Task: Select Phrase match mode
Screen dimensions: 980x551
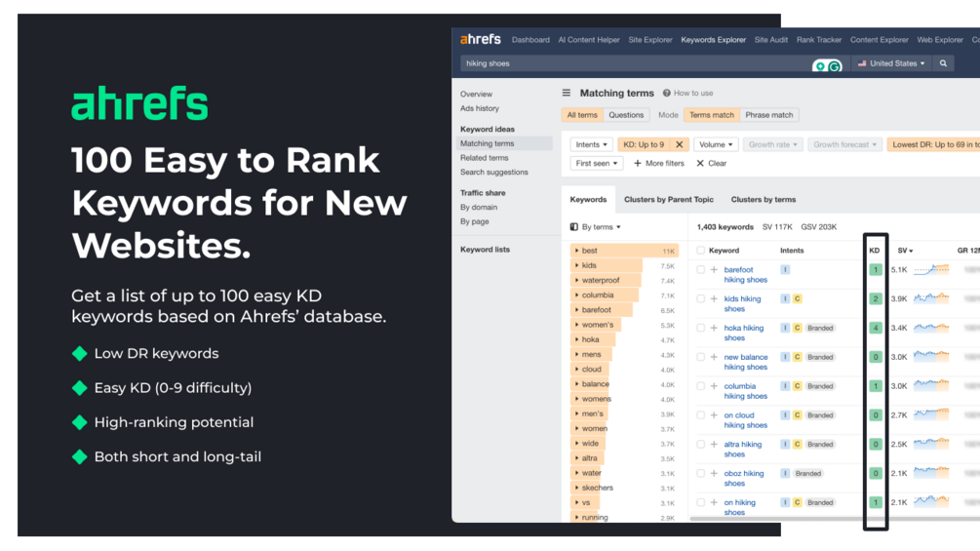Action: pyautogui.click(x=768, y=115)
